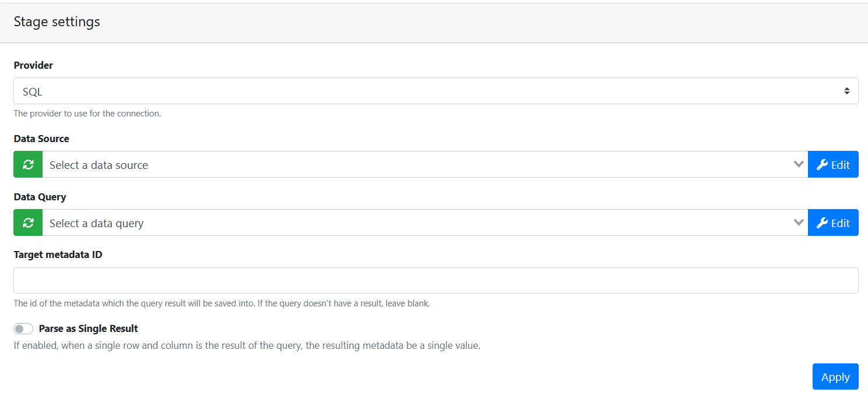Click the 'Select a data query' placeholder
This screenshot has width=868, height=396.
point(97,224)
